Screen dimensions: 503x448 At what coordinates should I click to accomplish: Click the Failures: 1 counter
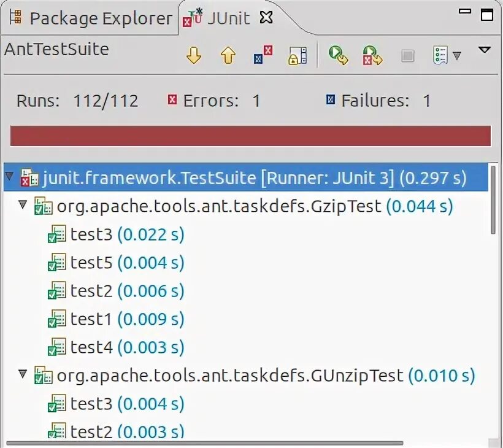tap(378, 101)
